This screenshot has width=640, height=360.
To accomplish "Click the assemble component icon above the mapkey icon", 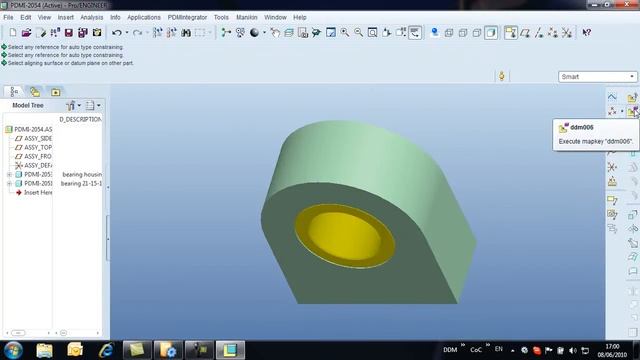I will 632,97.
